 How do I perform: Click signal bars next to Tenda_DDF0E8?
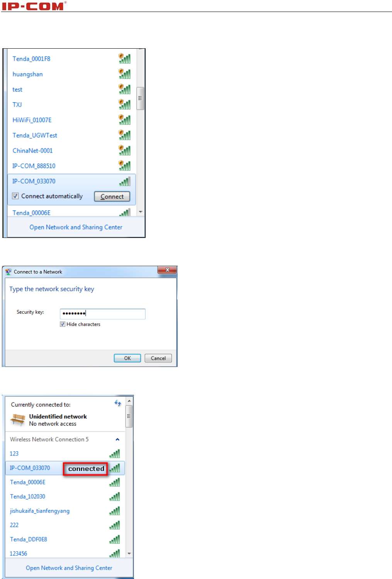pyautogui.click(x=114, y=539)
